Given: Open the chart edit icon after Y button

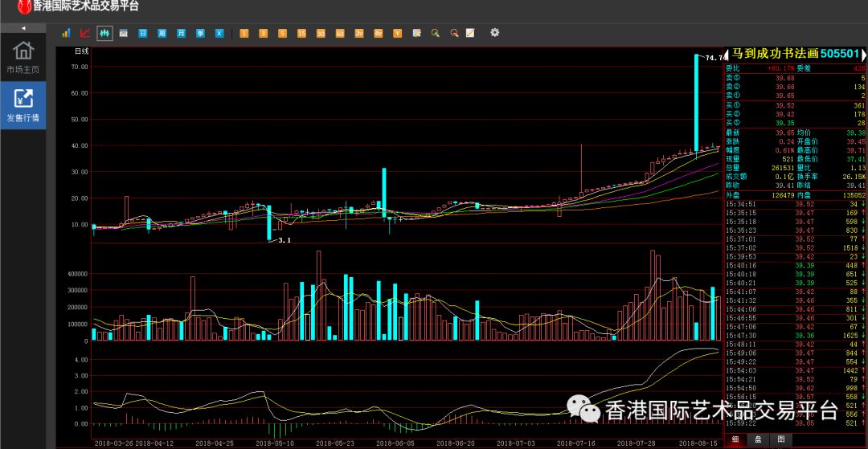Looking at the screenshot, I should click(416, 33).
